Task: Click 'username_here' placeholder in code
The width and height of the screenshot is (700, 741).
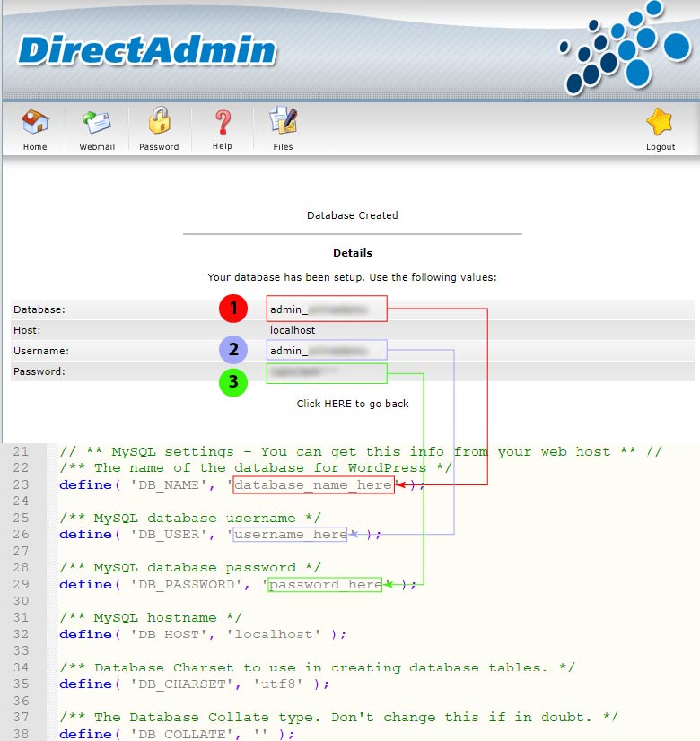Action: (290, 535)
